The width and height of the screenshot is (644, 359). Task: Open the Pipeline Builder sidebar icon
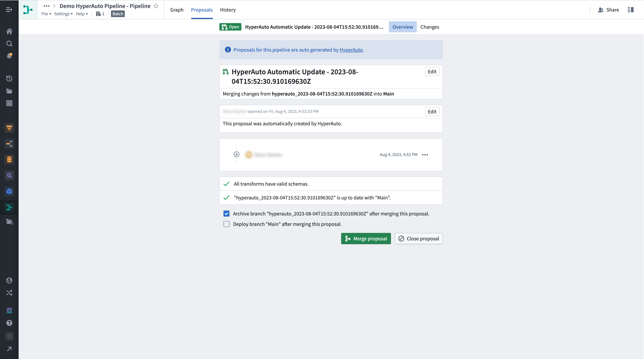(x=9, y=207)
